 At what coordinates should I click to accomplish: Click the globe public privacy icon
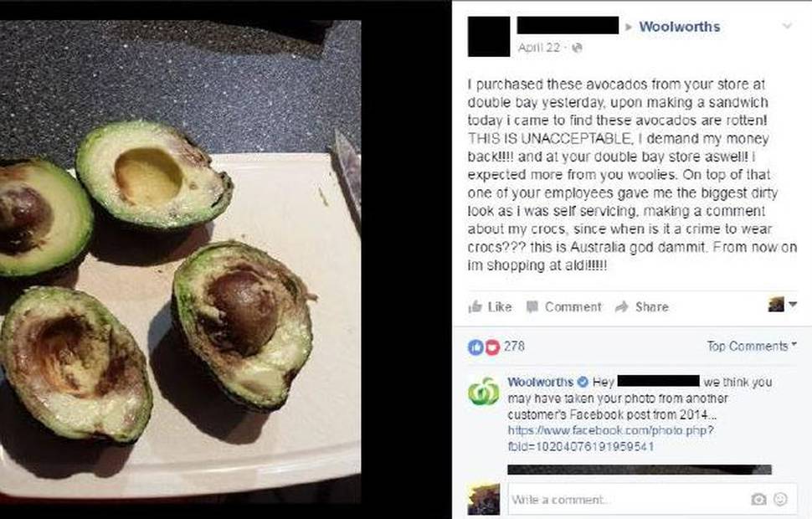pyautogui.click(x=578, y=48)
